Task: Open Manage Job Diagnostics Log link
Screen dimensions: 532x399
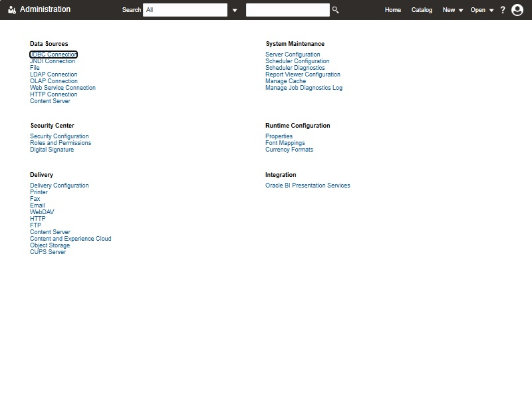Action: point(304,88)
